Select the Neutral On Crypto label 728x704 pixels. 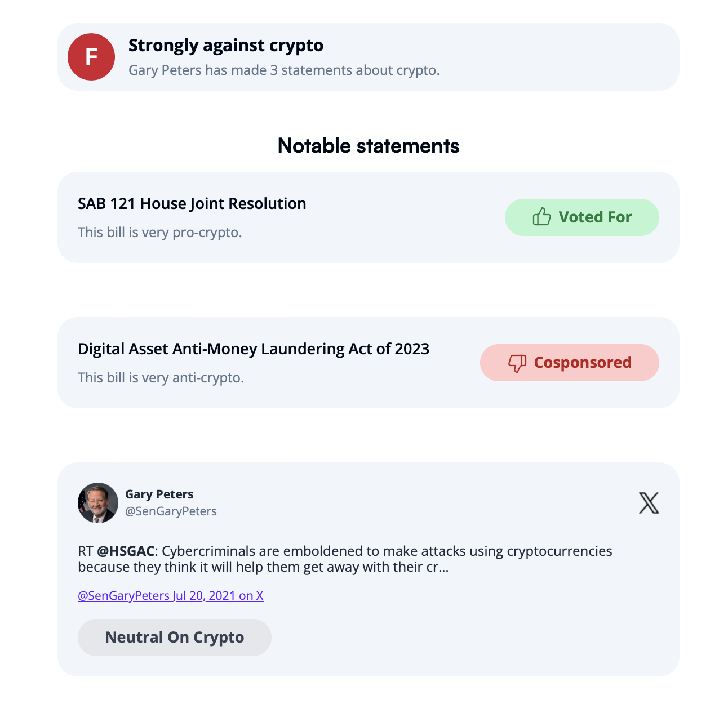click(x=175, y=638)
